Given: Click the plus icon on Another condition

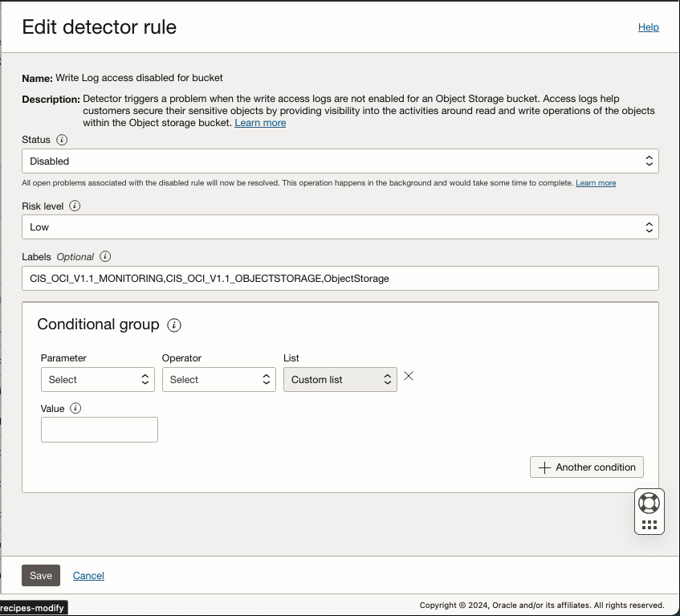Looking at the screenshot, I should tap(545, 467).
